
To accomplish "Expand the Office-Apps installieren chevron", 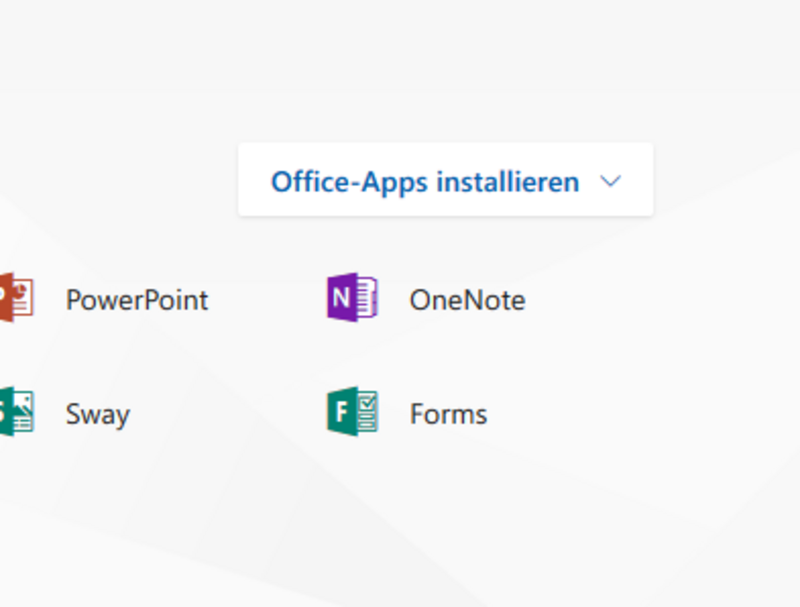I will click(x=611, y=181).
